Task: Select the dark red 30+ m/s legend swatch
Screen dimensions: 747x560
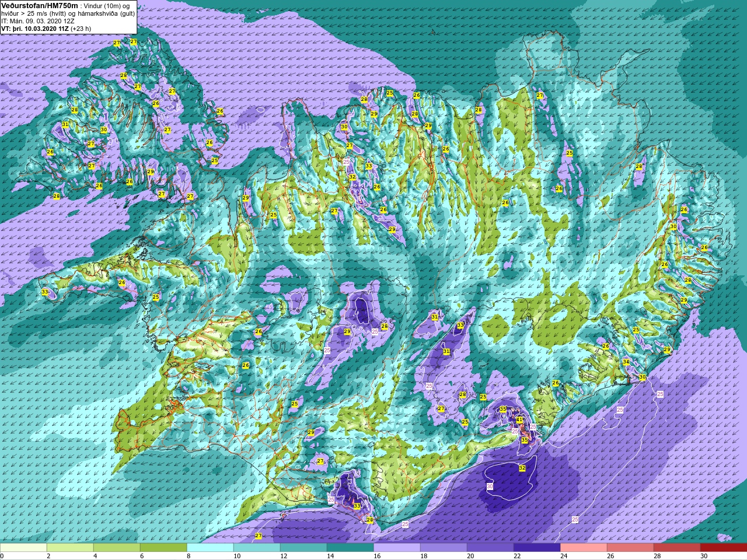Action: [x=724, y=548]
